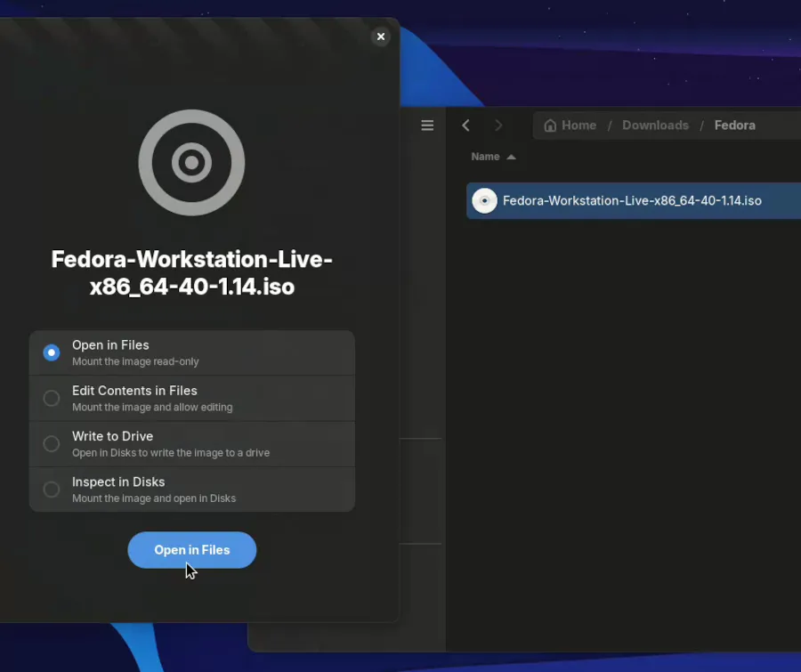Image resolution: width=801 pixels, height=672 pixels.
Task: Click the large disc image icon in the dialog
Action: [191, 163]
